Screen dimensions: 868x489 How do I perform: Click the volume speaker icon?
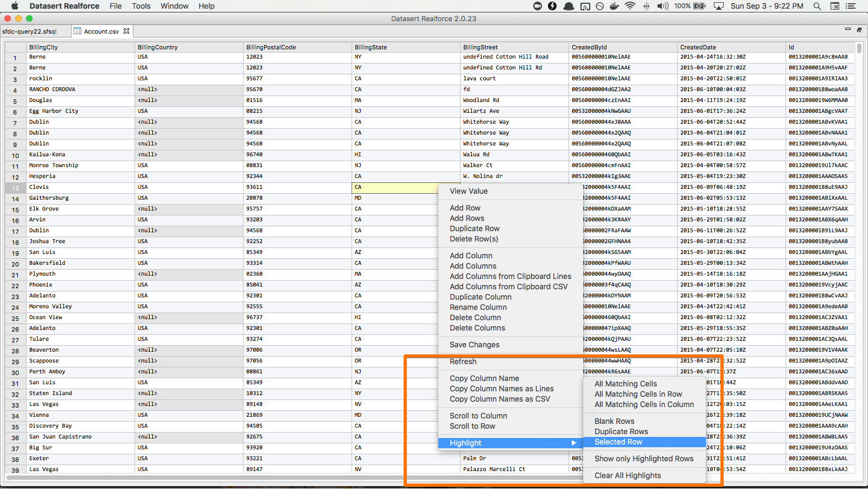coord(662,6)
